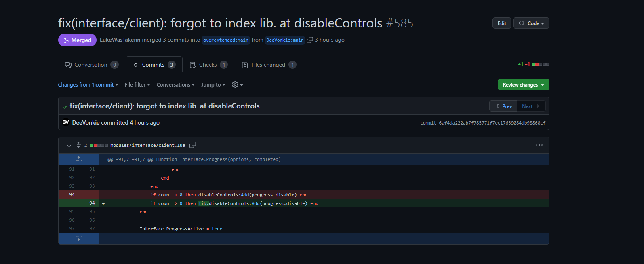Open file options three-dot menu
Image resolution: width=644 pixels, height=264 pixels.
[539, 145]
